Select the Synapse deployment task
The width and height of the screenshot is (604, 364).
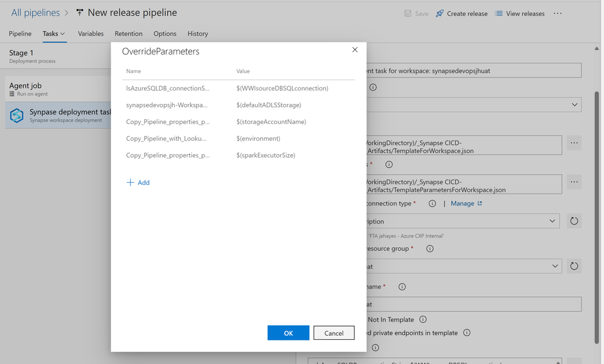tap(58, 115)
